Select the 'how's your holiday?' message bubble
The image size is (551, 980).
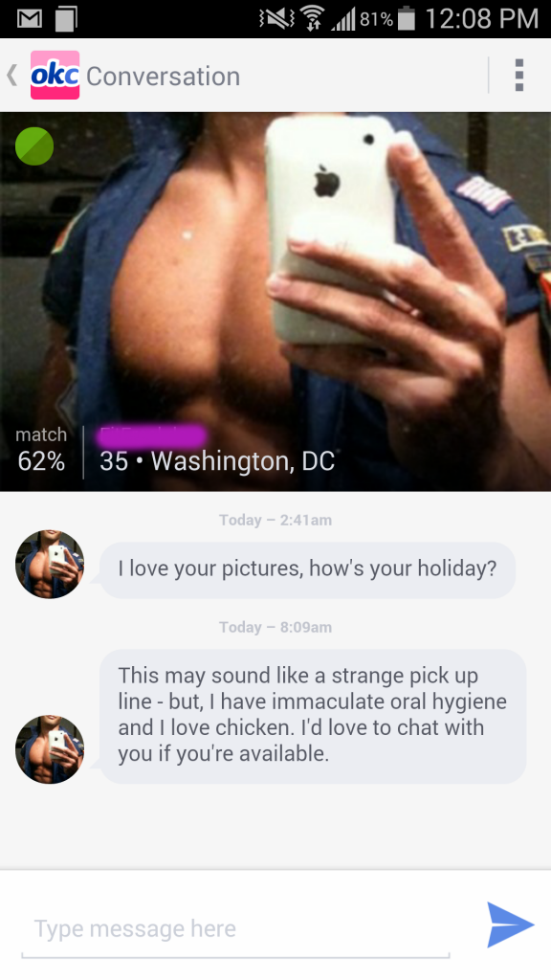(x=307, y=569)
